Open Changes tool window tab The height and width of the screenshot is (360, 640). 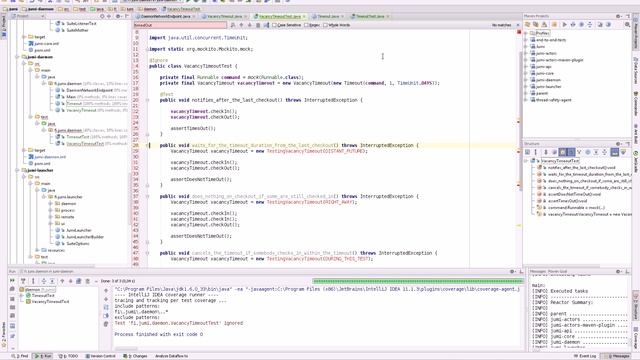pyautogui.click(x=135, y=356)
